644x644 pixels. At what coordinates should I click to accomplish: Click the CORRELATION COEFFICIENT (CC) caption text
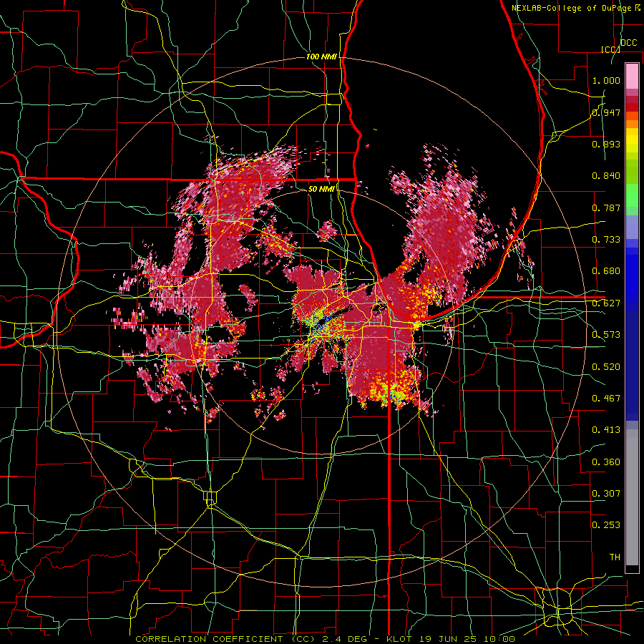(x=225, y=639)
